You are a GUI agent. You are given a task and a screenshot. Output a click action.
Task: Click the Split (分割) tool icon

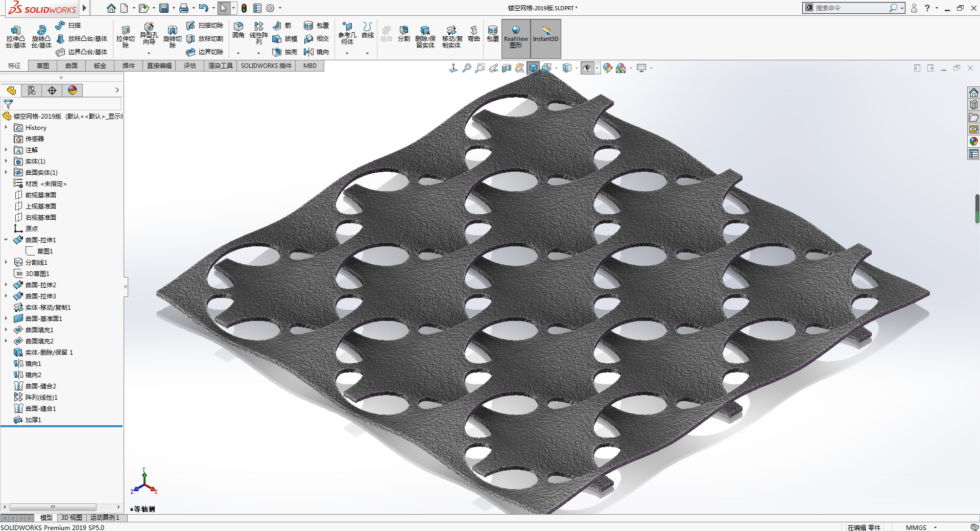tap(403, 33)
